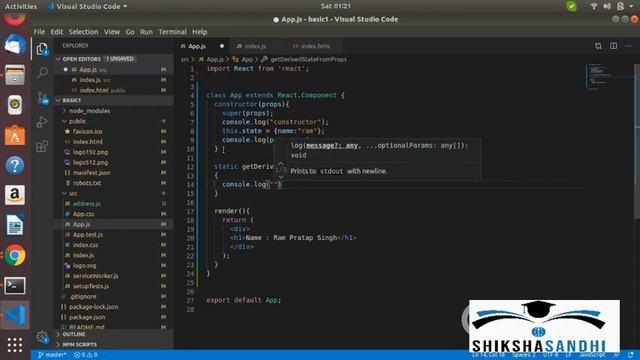Open the Explorer view in activity bar
Screen dimensions: 640x360
pyautogui.click(x=42, y=49)
